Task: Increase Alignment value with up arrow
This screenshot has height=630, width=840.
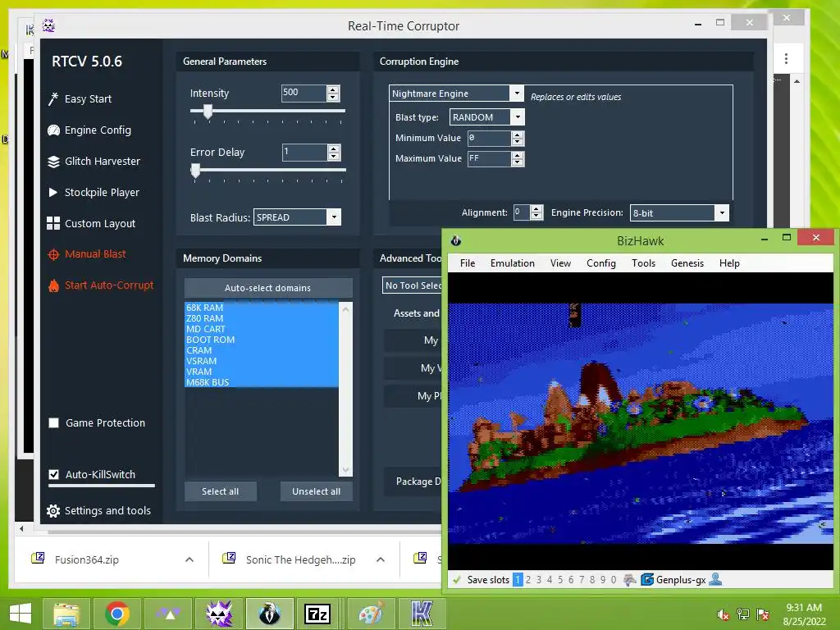Action: 536,209
